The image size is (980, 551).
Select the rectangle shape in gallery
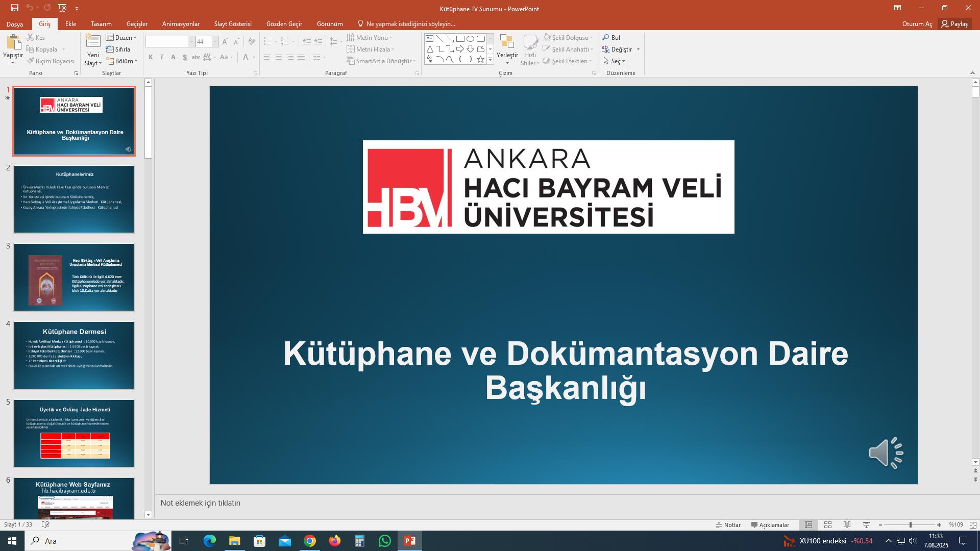coord(460,39)
